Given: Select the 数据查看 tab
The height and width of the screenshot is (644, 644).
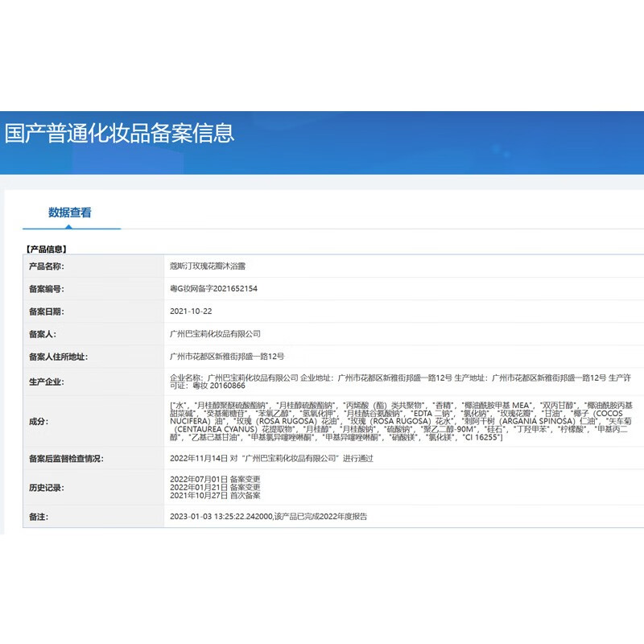Looking at the screenshot, I should (x=70, y=213).
